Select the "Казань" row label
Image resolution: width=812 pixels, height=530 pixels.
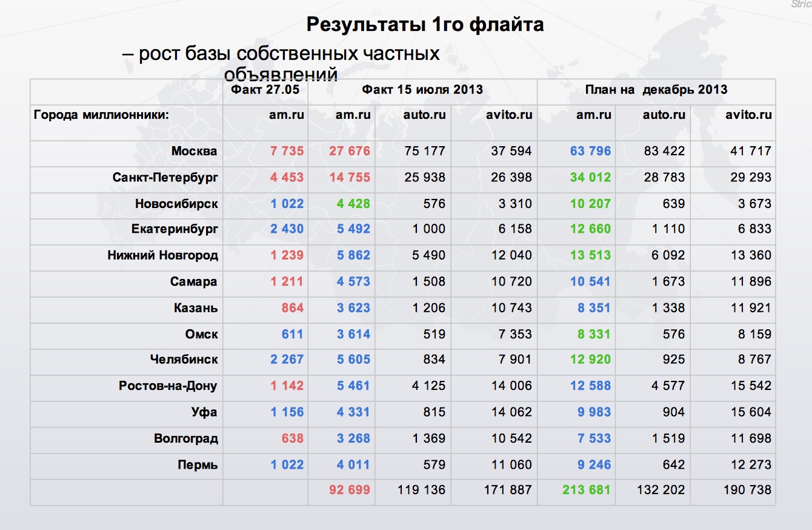[x=196, y=308]
